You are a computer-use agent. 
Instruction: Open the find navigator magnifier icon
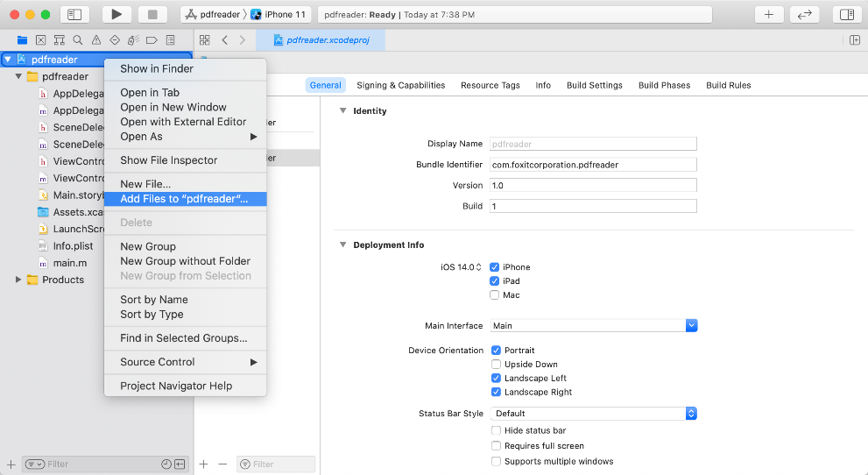pos(78,40)
